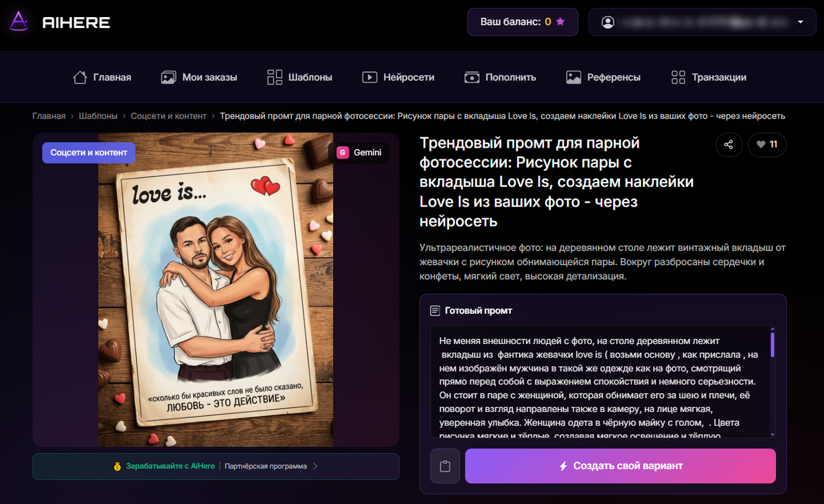Click the AIHERE logo icon
Viewport: 824px width, 504px height.
click(x=19, y=22)
